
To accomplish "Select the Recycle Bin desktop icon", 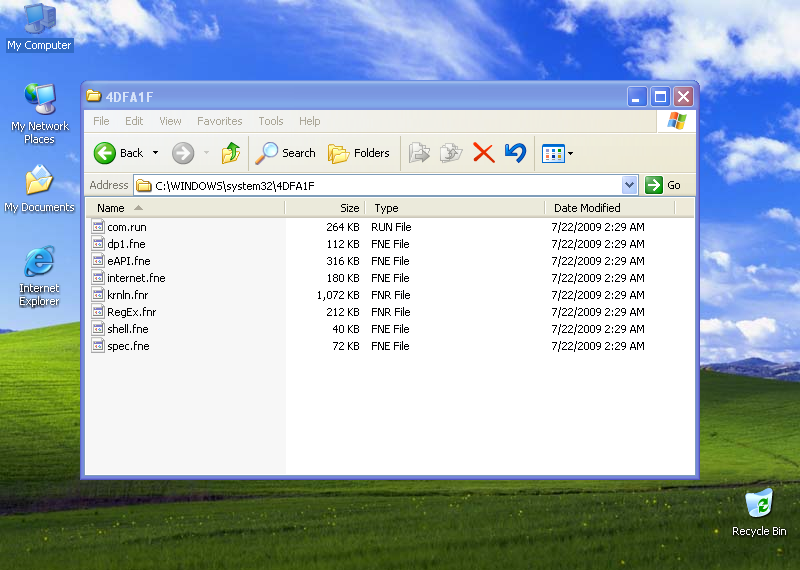I will click(759, 512).
